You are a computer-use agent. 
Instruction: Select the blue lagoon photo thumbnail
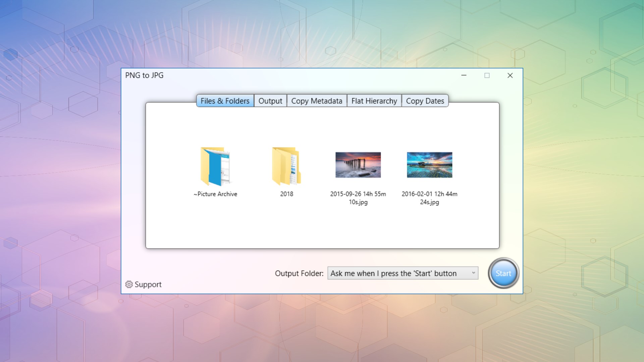(429, 165)
